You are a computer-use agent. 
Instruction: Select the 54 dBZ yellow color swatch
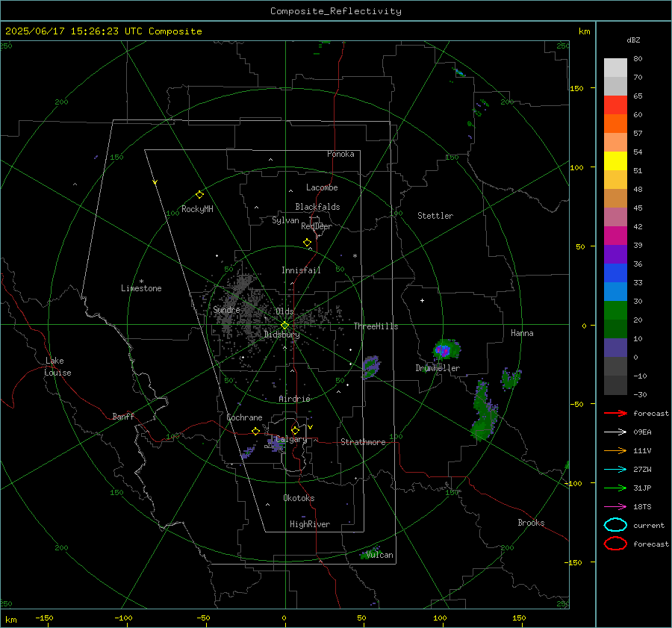click(615, 161)
